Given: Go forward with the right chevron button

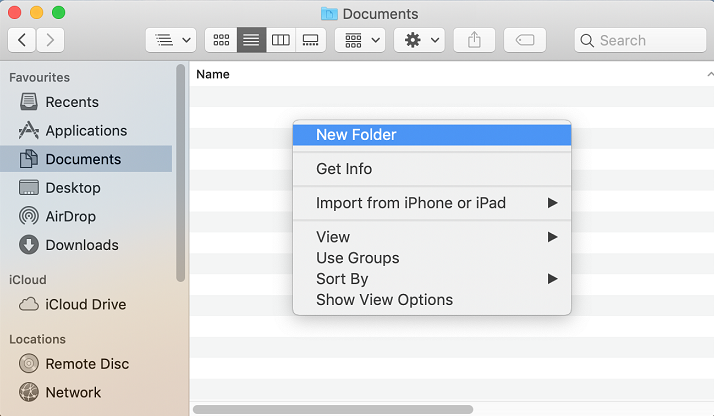Looking at the screenshot, I should pos(50,40).
